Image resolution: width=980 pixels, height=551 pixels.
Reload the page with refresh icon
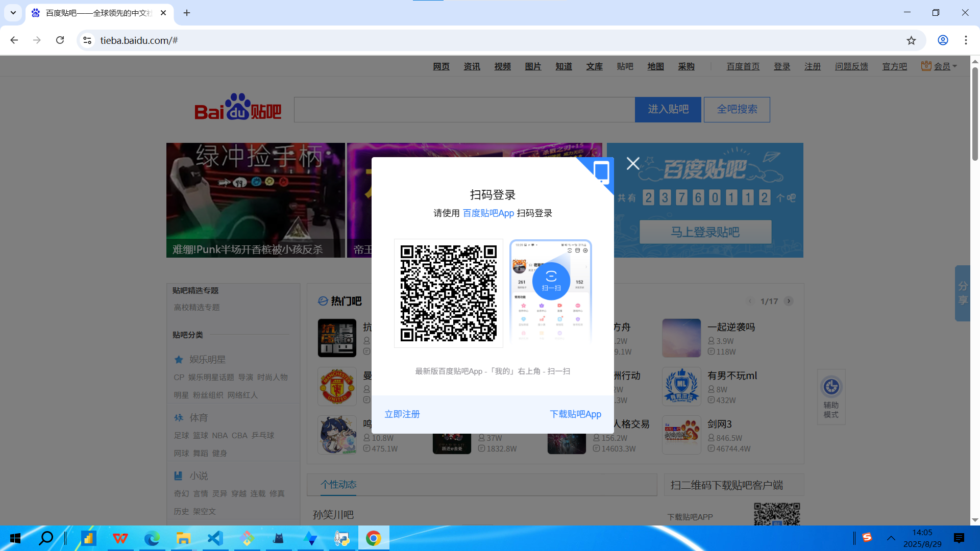pos(60,40)
